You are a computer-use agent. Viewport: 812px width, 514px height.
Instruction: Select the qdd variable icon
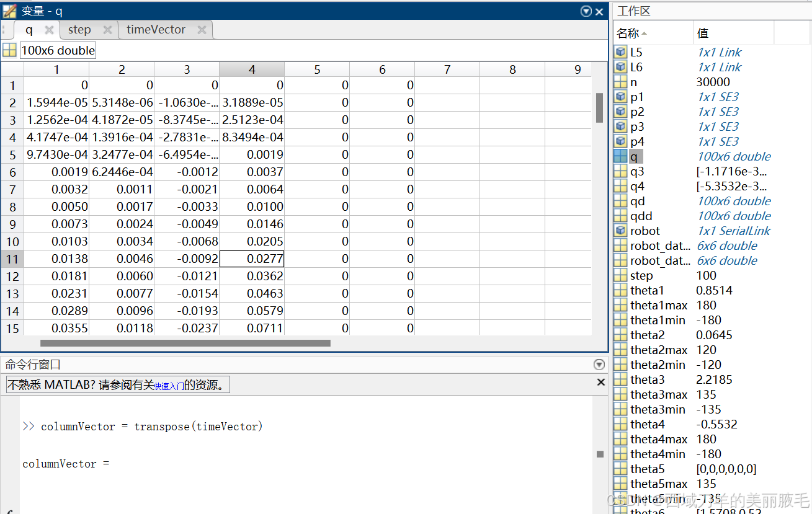[x=620, y=216]
